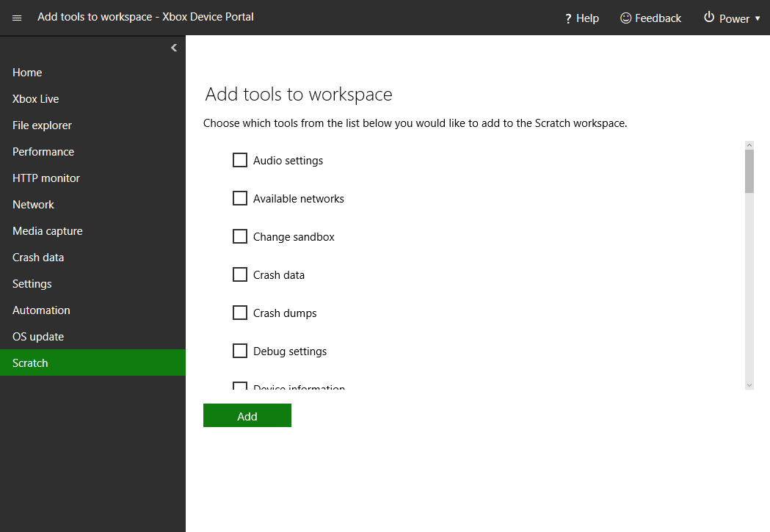The height and width of the screenshot is (532, 770).
Task: Select the Scratch workspace in sidebar
Action: point(92,362)
